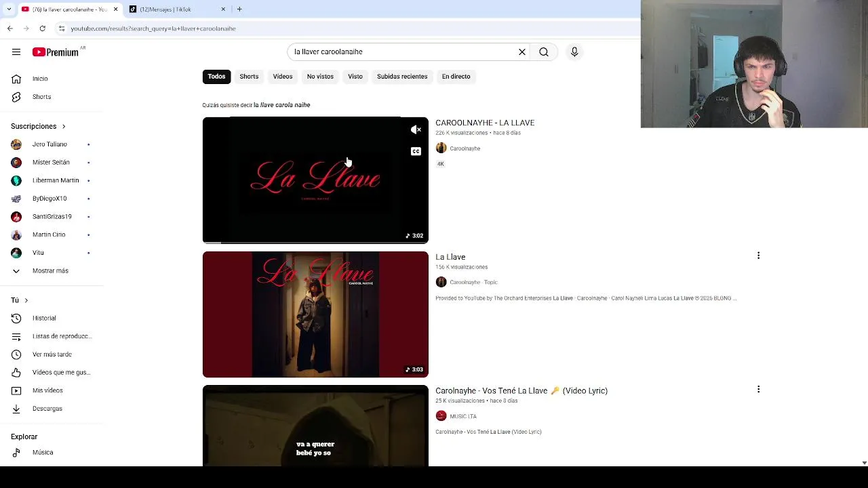Open the YouTube hamburger guide menu
This screenshot has height=488, width=868.
pos(16,52)
